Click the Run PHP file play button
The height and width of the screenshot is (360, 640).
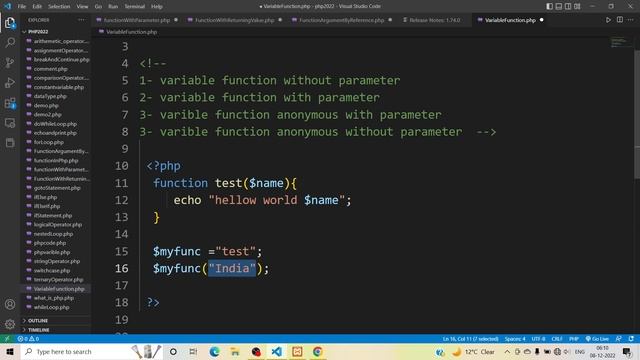pyautogui.click(x=608, y=20)
